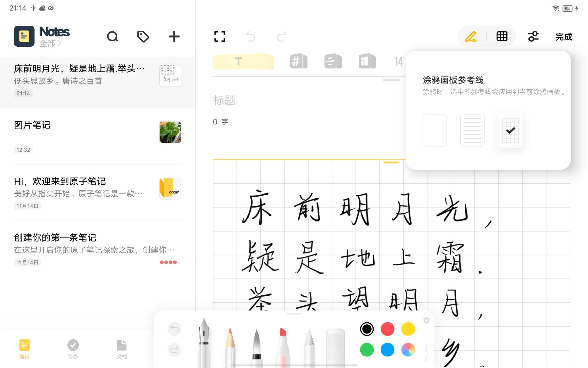This screenshot has height=368, width=588.
Task: Open pen panel settings gear
Action: (x=426, y=320)
